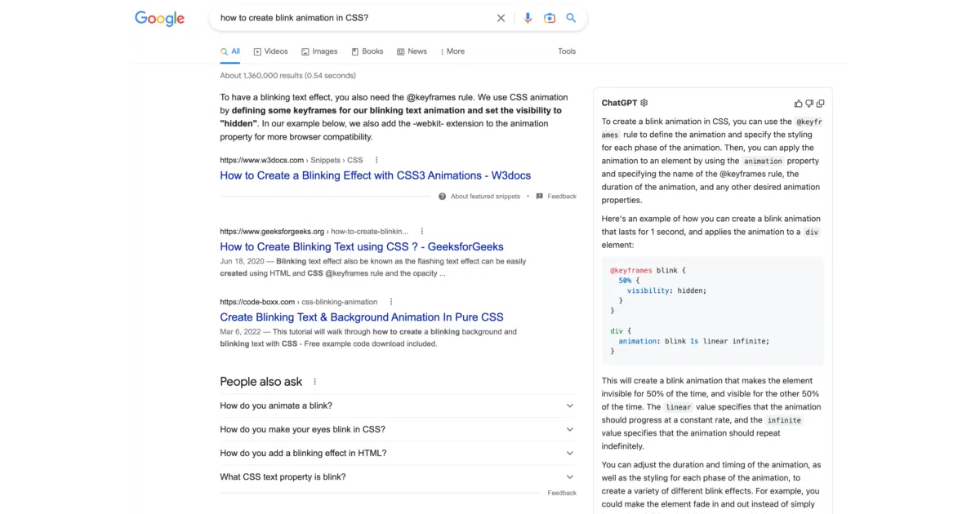Click the code-boxx.com URL breadcrumb
The height and width of the screenshot is (514, 980).
(x=299, y=302)
